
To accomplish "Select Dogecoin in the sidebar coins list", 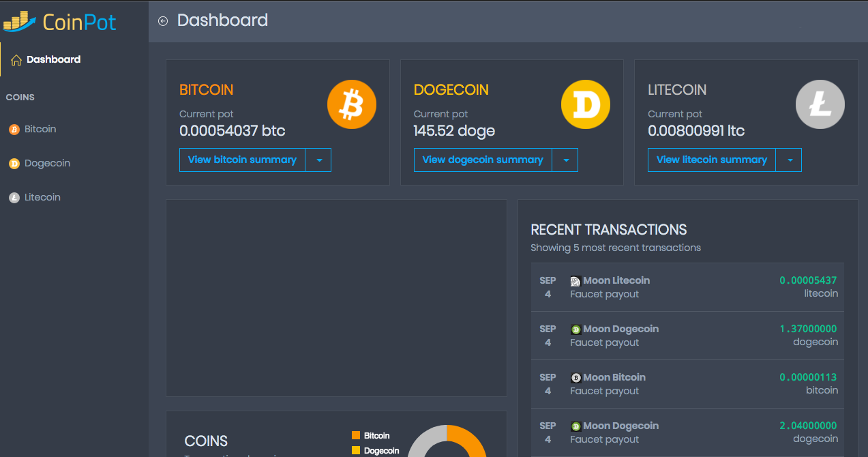I will pyautogui.click(x=47, y=163).
